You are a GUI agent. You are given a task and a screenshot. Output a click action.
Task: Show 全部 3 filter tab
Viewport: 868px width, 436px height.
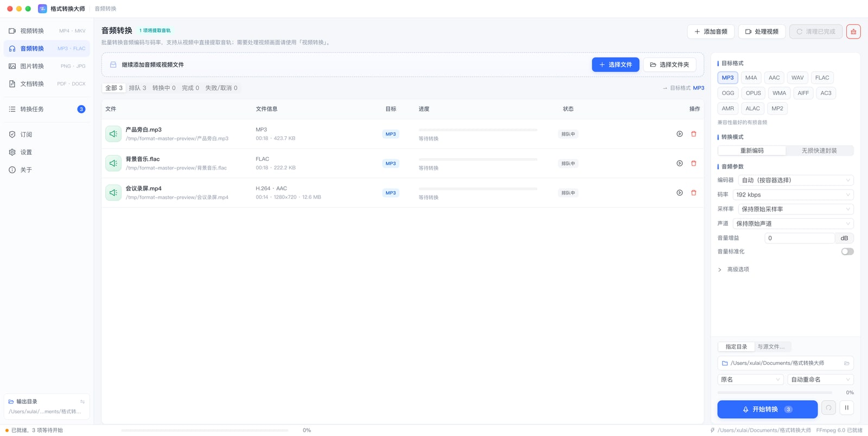pos(114,88)
